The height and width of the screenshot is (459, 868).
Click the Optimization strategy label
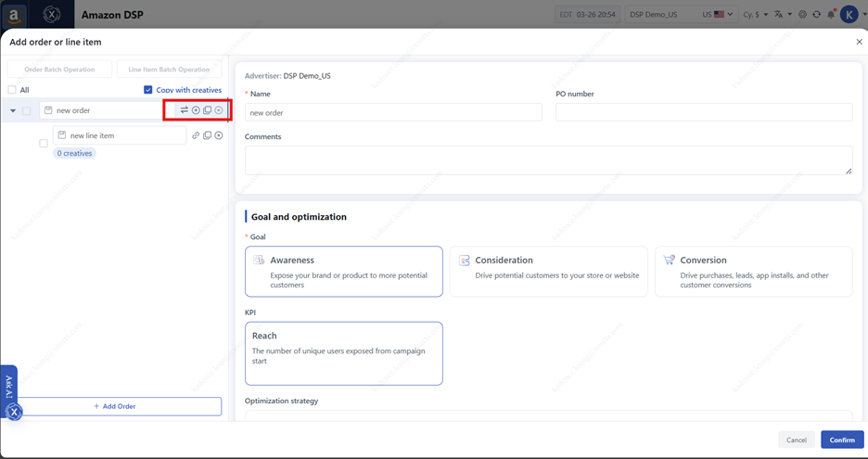point(281,401)
